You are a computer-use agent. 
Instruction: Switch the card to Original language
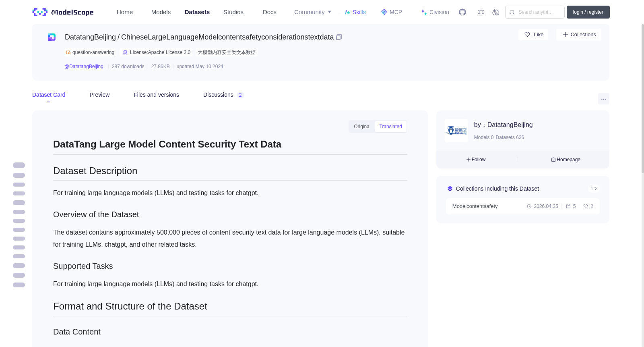click(362, 127)
